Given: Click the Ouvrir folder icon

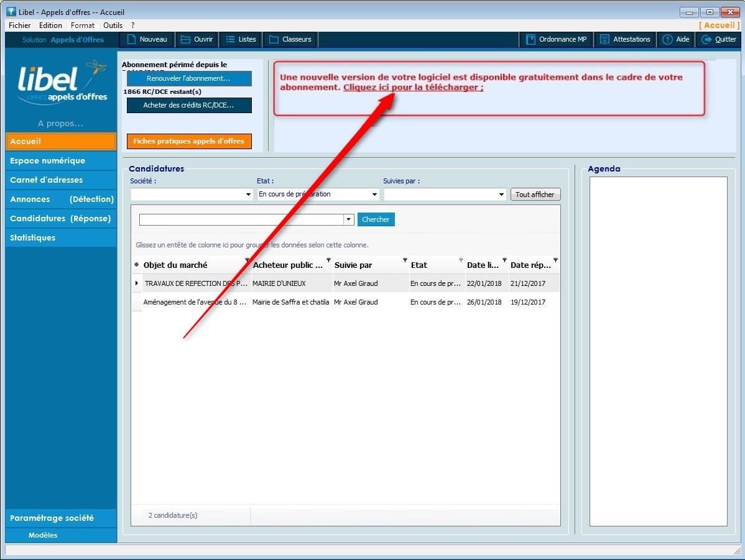Looking at the screenshot, I should coord(185,39).
